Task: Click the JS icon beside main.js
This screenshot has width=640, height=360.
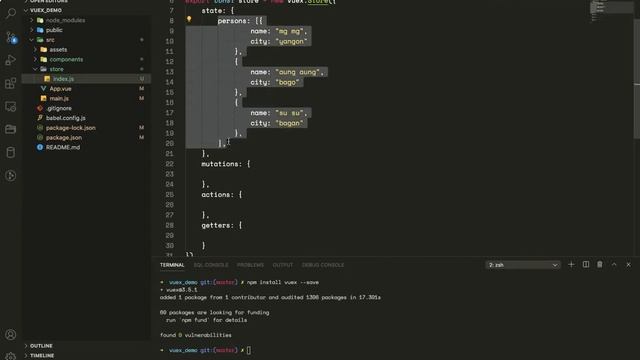Action: [43, 98]
